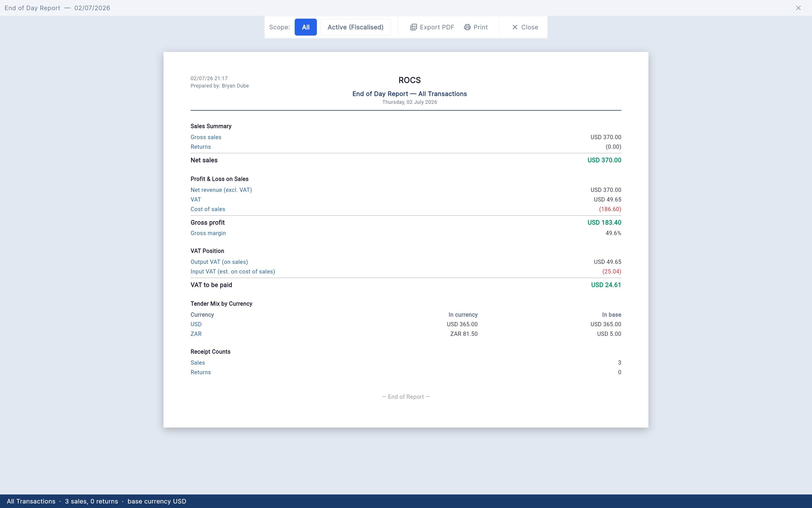The height and width of the screenshot is (508, 812).
Task: Click the Print label
Action: coord(480,27)
